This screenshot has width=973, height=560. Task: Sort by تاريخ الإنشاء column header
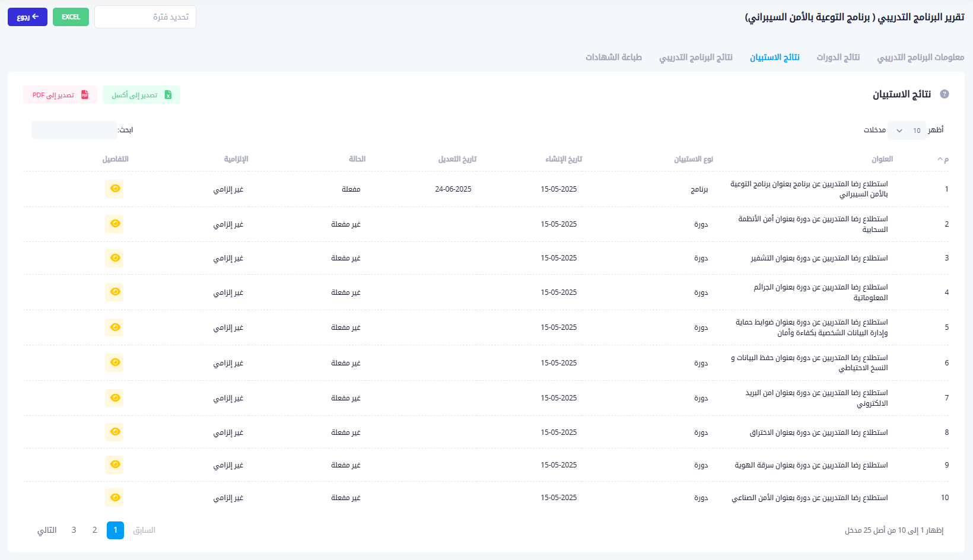click(x=564, y=159)
